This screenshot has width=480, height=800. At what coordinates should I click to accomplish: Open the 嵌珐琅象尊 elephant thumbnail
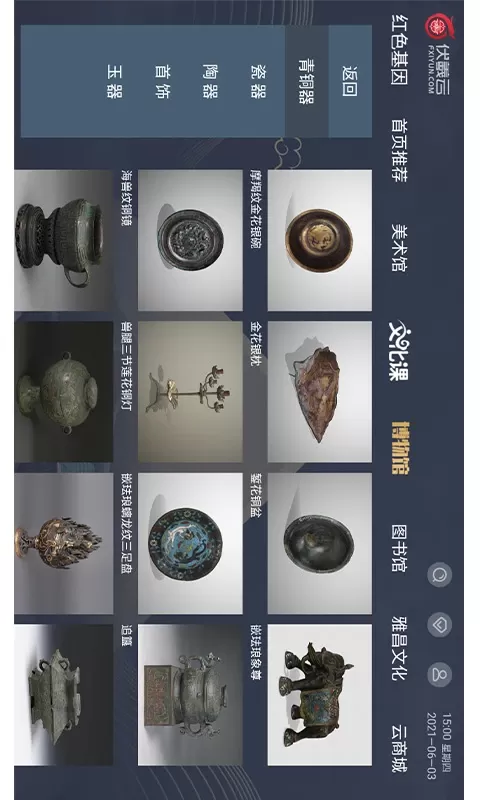(x=320, y=695)
